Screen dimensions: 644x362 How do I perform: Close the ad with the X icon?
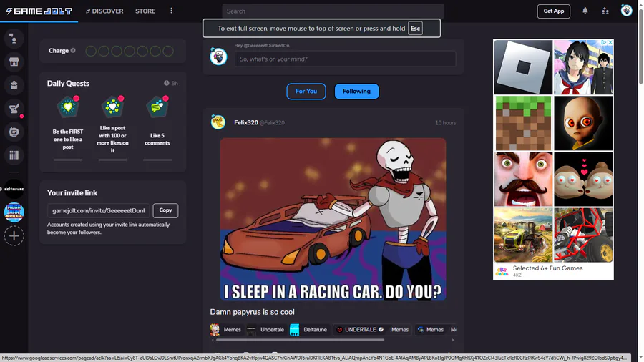610,42
